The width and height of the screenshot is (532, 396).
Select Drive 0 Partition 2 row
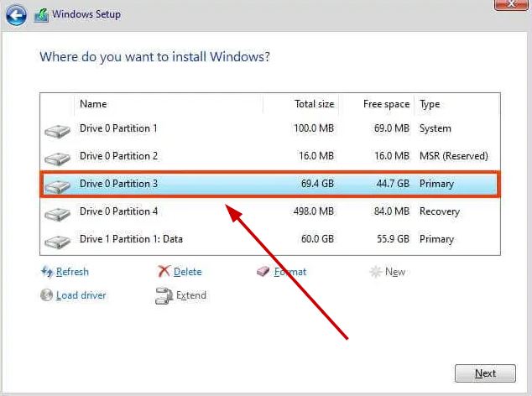[x=269, y=156]
